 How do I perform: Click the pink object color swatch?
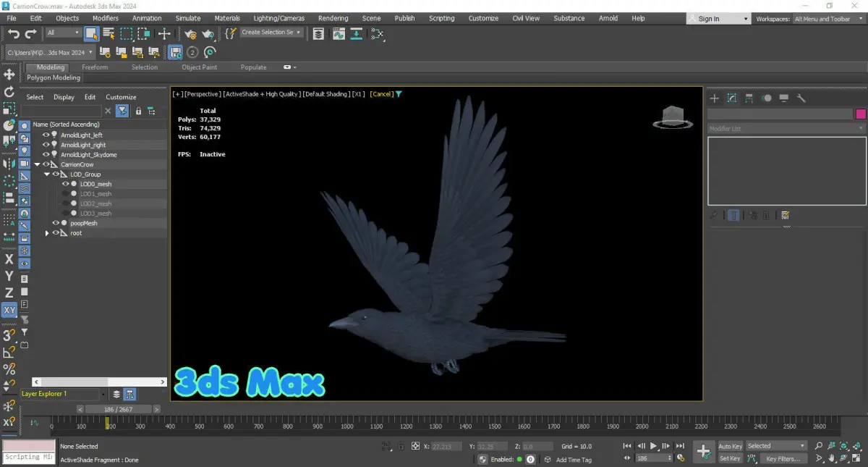861,114
